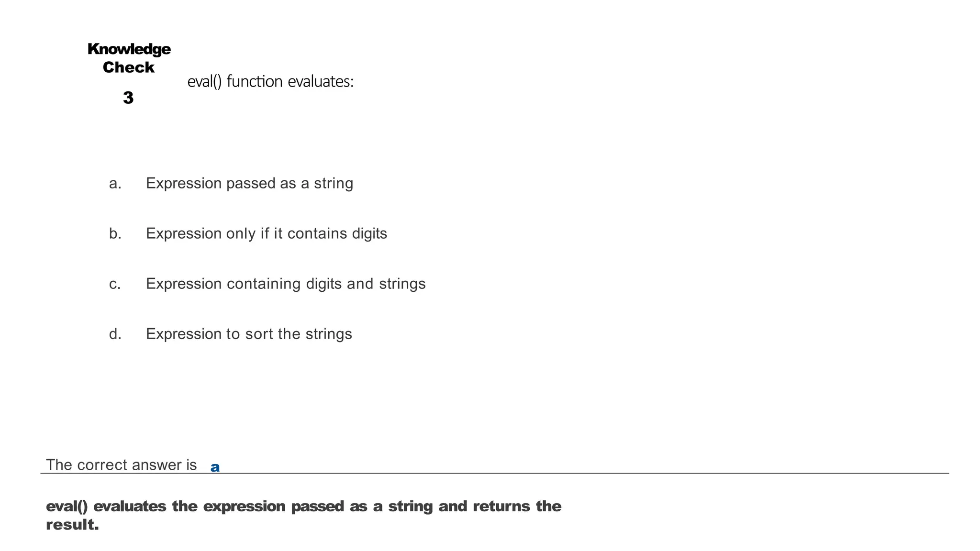Choose 'Expression passed as a string'
The width and height of the screenshot is (980, 551).
click(x=249, y=183)
